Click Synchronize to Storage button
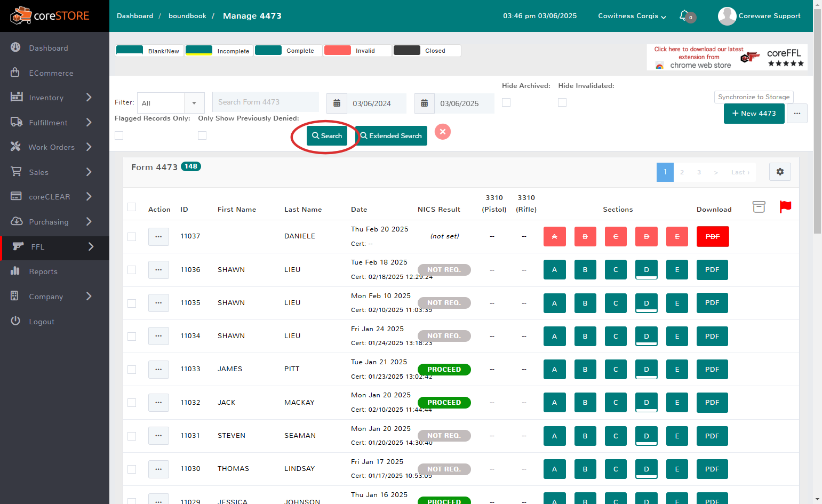The height and width of the screenshot is (504, 822). pos(754,97)
